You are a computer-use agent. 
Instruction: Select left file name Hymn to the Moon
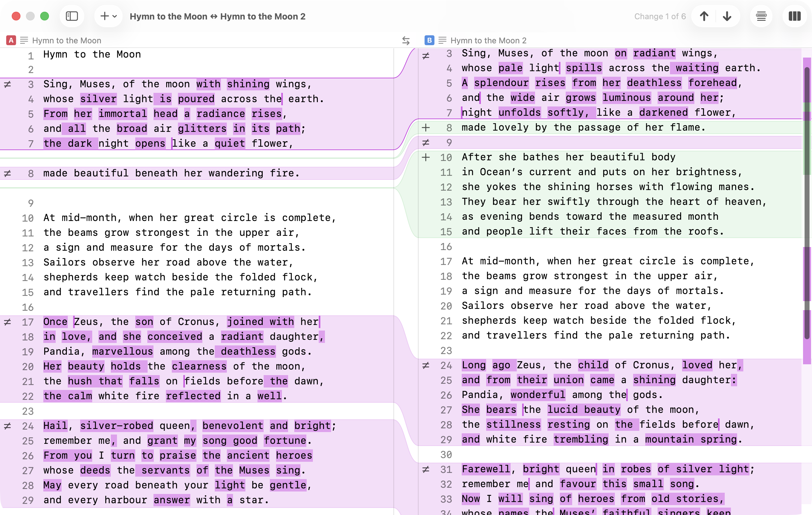pyautogui.click(x=67, y=41)
